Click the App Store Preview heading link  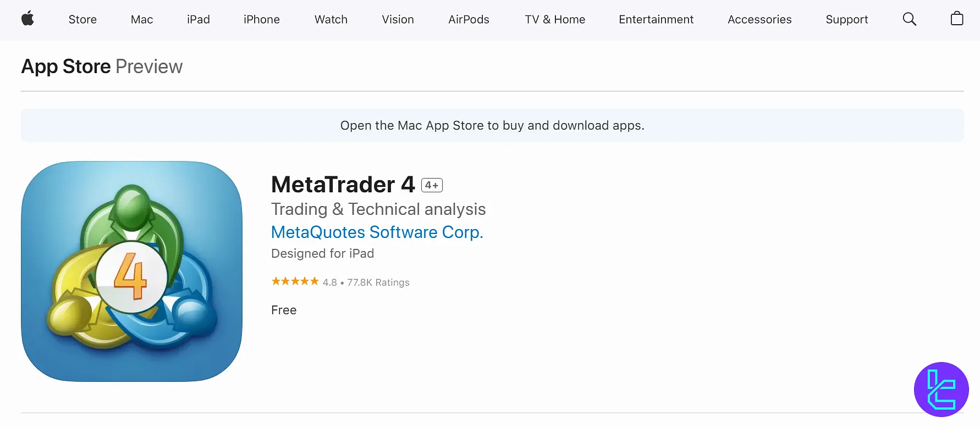point(102,66)
